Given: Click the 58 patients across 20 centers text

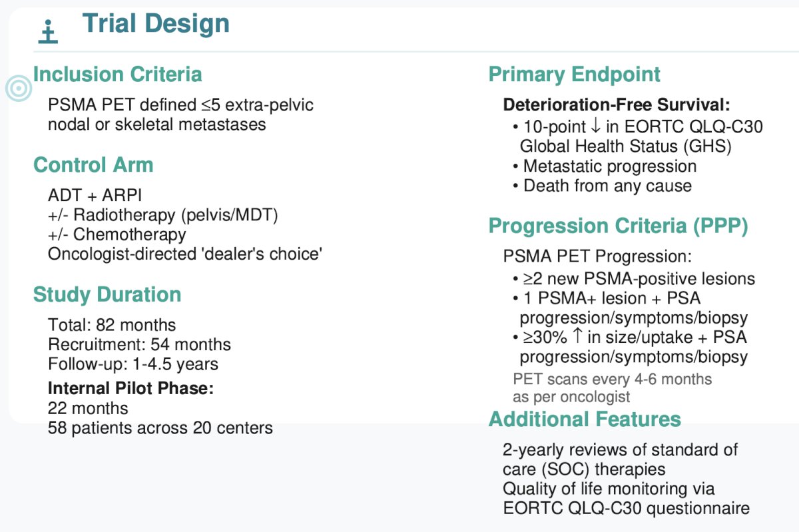Looking at the screenshot, I should click(x=160, y=427).
